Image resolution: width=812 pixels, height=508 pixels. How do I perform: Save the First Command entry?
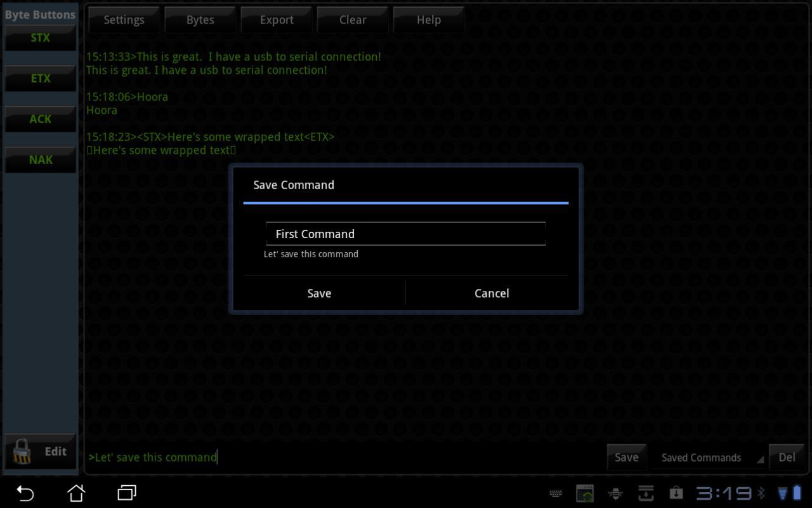pyautogui.click(x=319, y=293)
